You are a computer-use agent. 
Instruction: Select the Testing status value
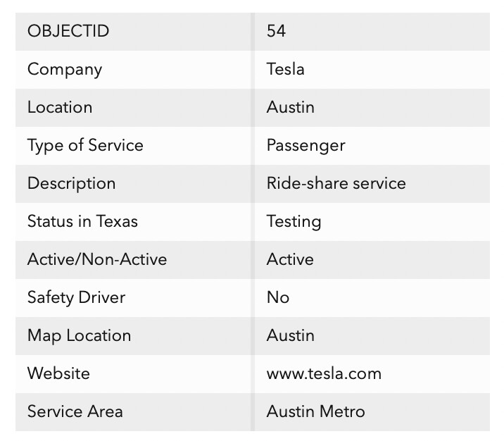coord(294,221)
